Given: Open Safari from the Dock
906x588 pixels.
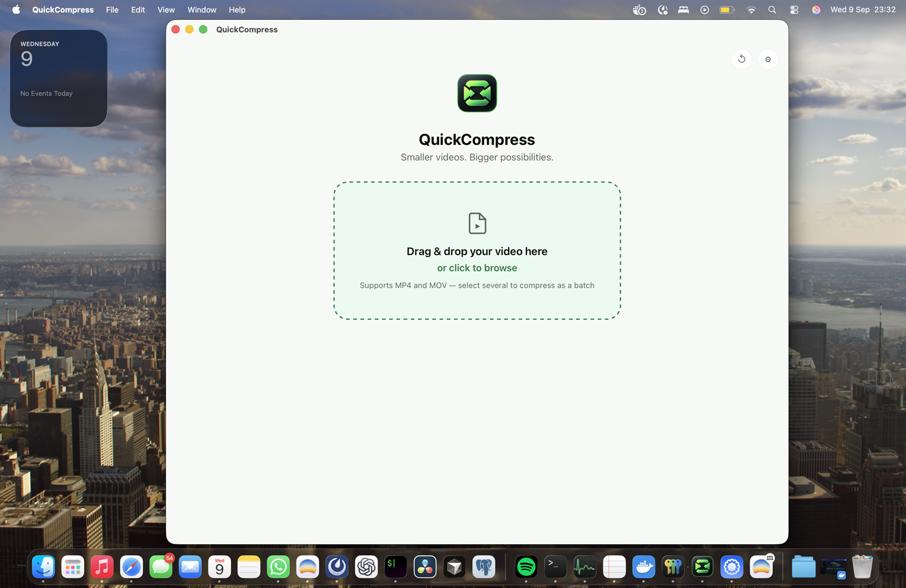Looking at the screenshot, I should (131, 566).
